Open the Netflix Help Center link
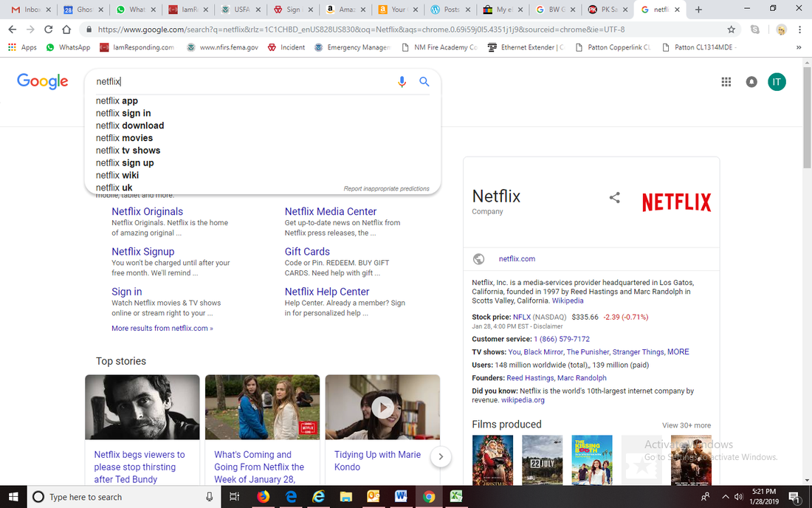 [x=327, y=292]
